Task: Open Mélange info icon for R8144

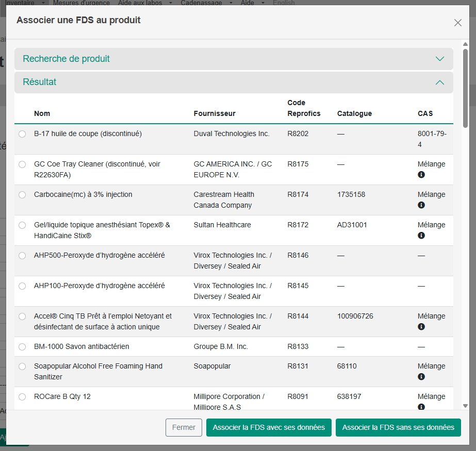Action: click(421, 327)
